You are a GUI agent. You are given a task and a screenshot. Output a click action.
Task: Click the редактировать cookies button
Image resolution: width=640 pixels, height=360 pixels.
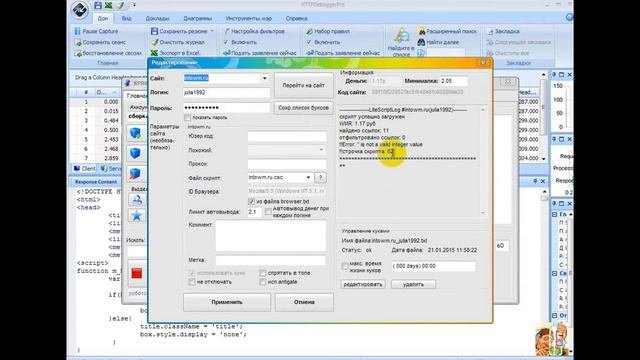[x=362, y=284]
